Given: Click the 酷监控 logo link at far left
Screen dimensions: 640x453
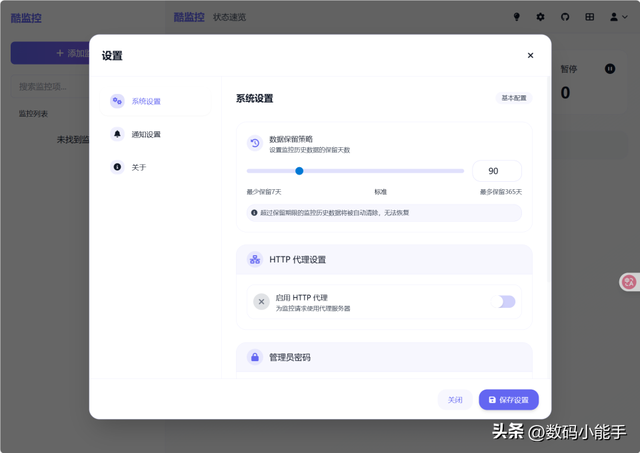Looking at the screenshot, I should click(x=26, y=18).
